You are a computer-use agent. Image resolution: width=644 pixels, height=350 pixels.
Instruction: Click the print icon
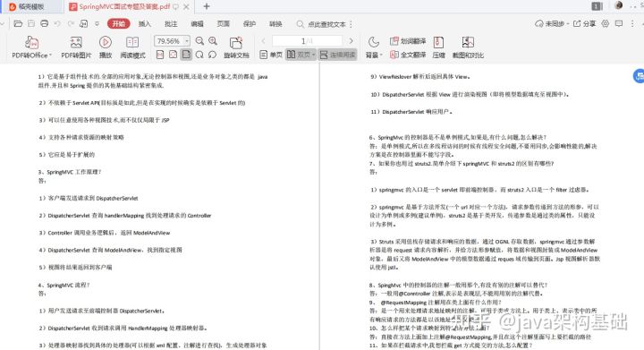45,24
